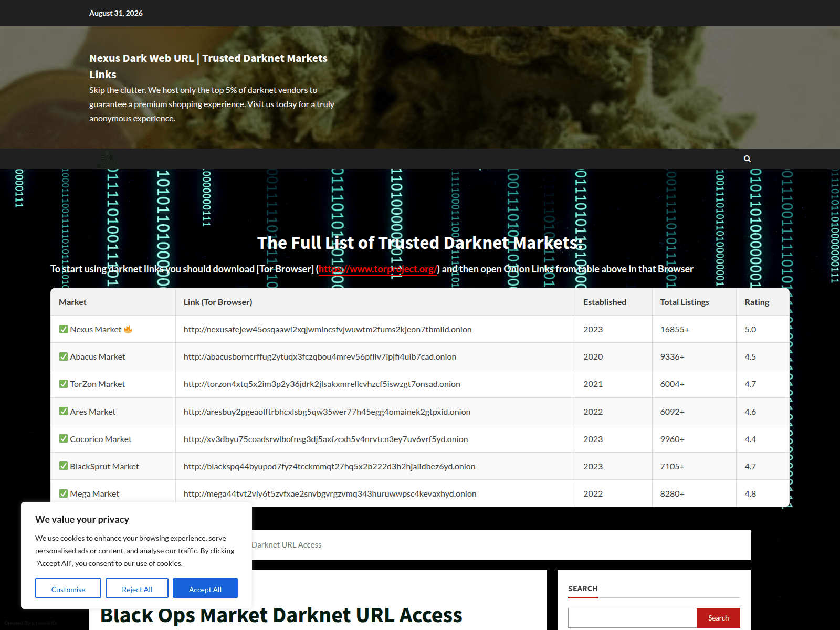Click "The Full List of Trusted Darknet Markets" heading

click(x=419, y=243)
